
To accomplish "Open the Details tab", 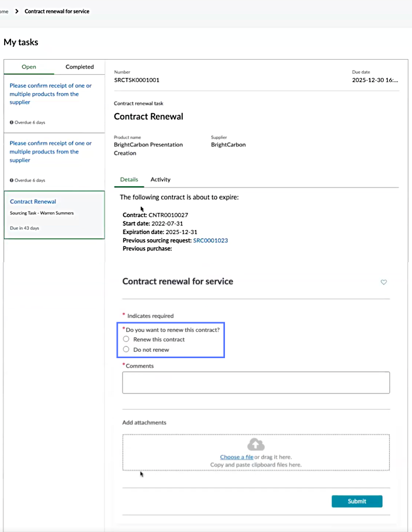I will coord(129,180).
